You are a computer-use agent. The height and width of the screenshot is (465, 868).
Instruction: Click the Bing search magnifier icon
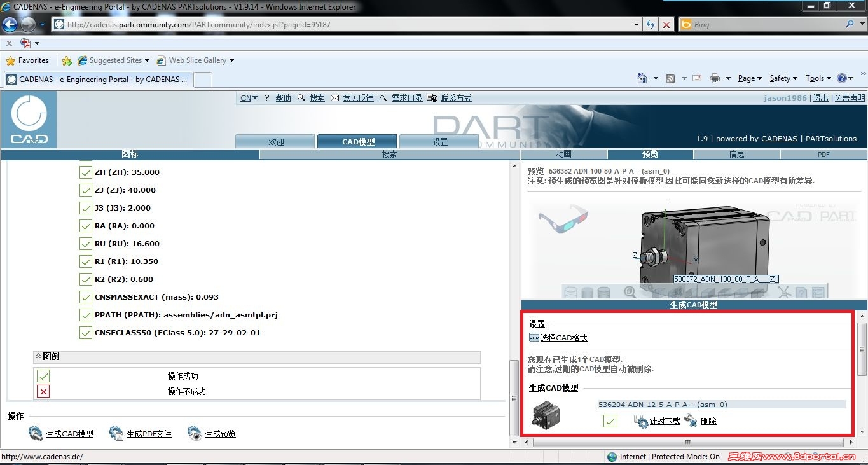click(850, 24)
